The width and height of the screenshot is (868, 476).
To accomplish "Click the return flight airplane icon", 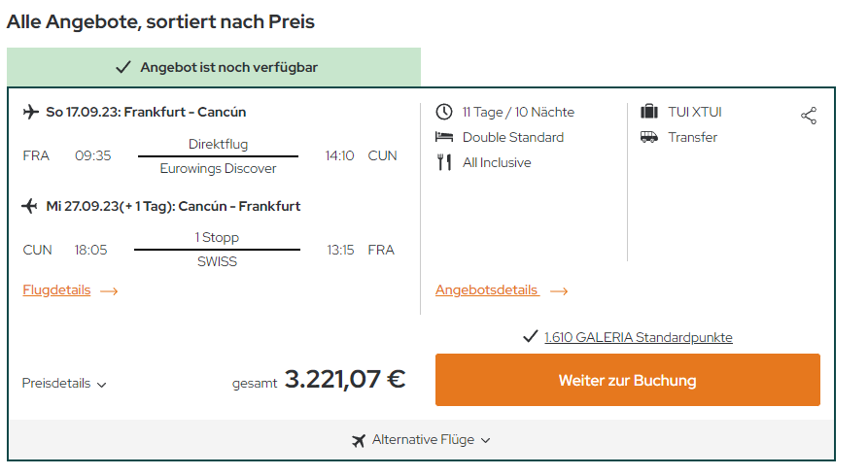I will pos(29,206).
